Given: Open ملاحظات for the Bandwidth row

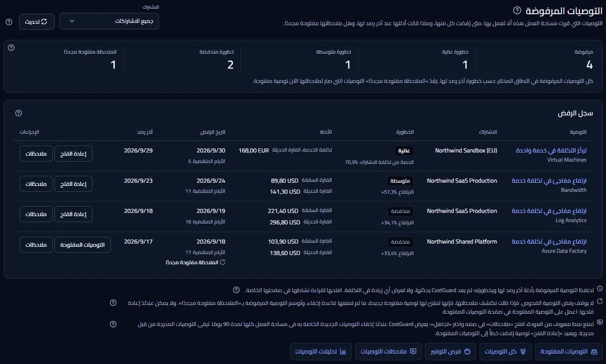Looking at the screenshot, I should pos(36,184).
